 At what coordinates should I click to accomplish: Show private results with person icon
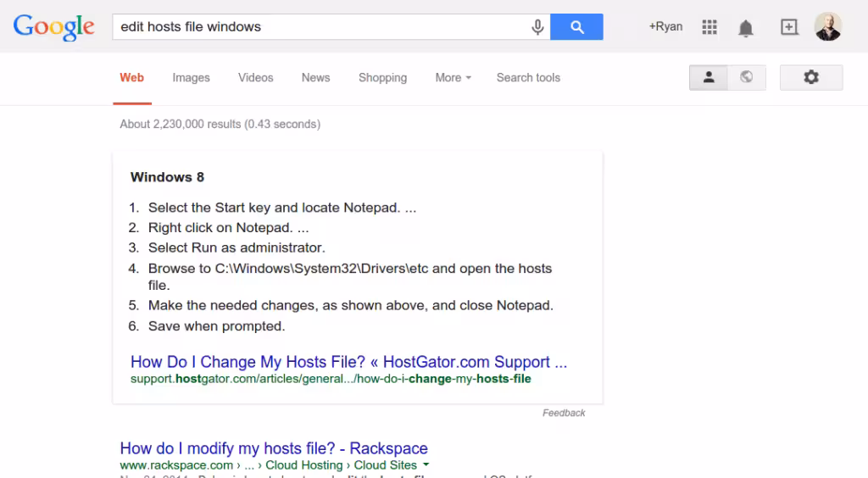click(x=709, y=77)
